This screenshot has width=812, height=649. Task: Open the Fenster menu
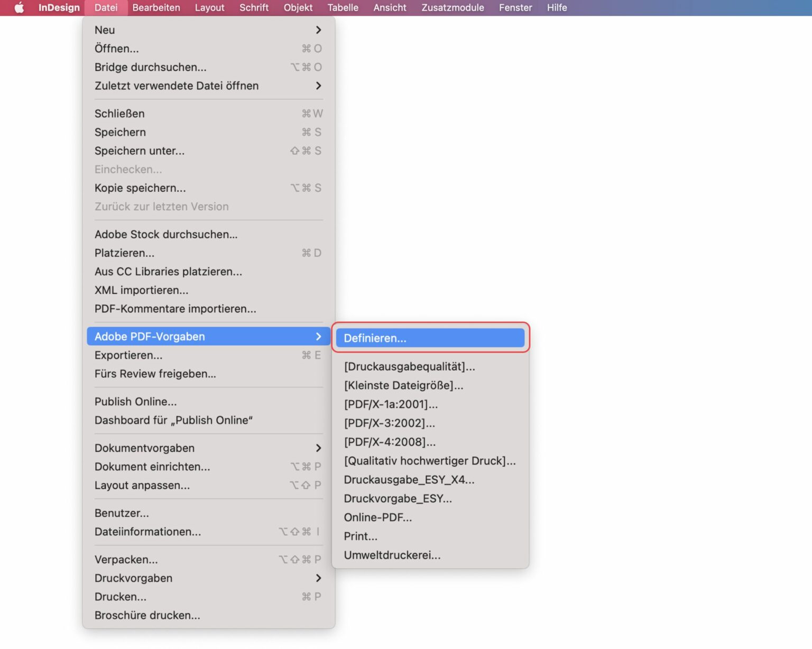(x=515, y=7)
